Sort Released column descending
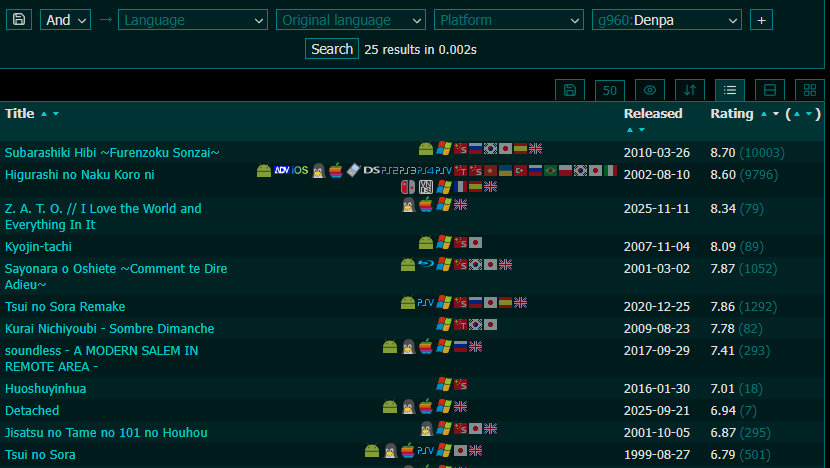Viewport: 830px width, 468px height. pos(642,130)
